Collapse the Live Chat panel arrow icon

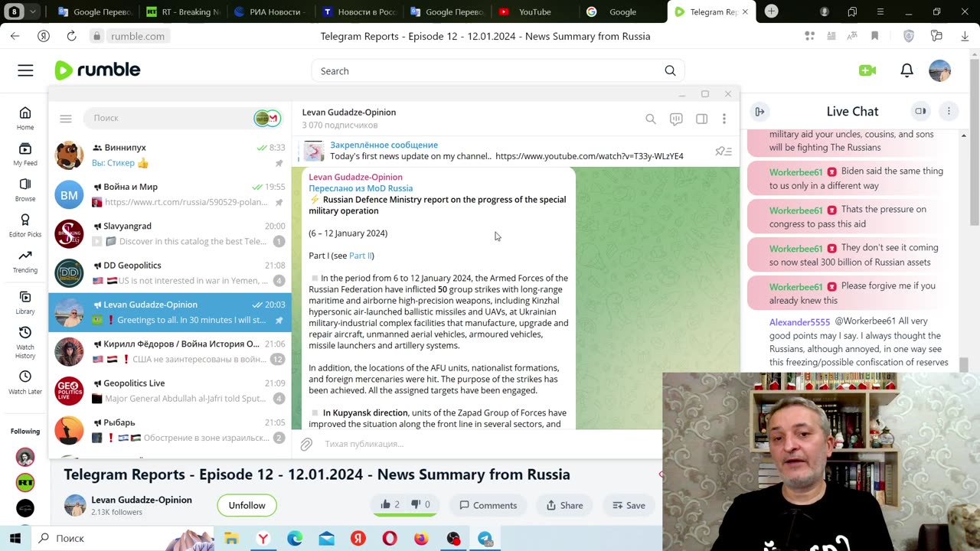pos(759,112)
